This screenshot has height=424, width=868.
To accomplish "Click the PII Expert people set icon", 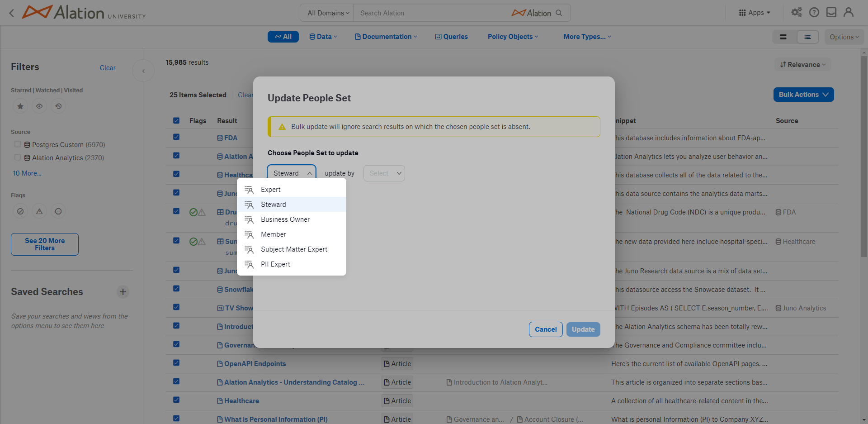I will point(249,264).
